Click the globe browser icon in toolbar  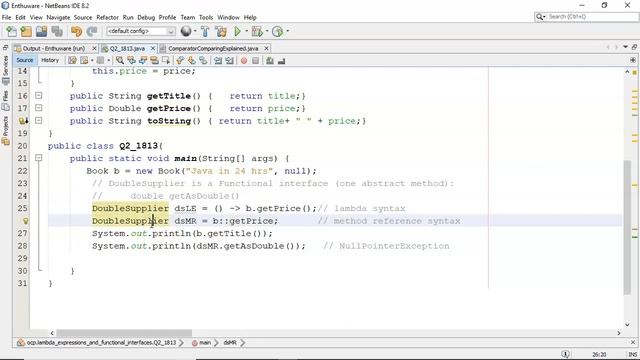tap(186, 31)
